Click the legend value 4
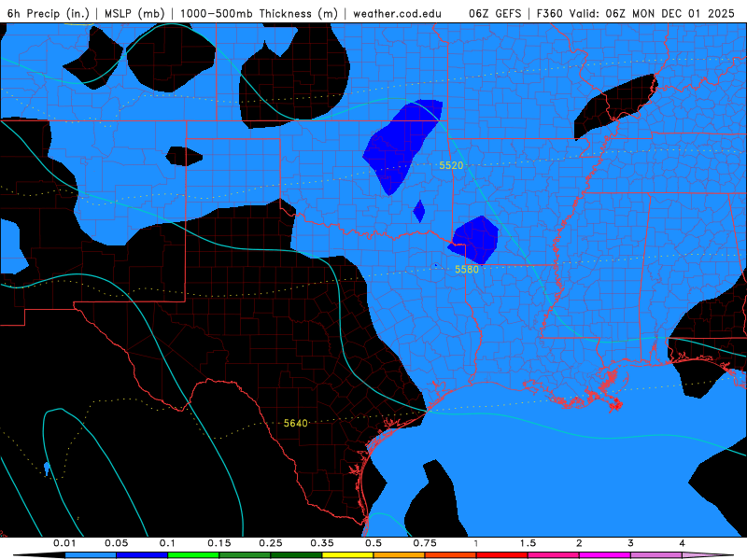The height and width of the screenshot is (560, 747). 683,543
